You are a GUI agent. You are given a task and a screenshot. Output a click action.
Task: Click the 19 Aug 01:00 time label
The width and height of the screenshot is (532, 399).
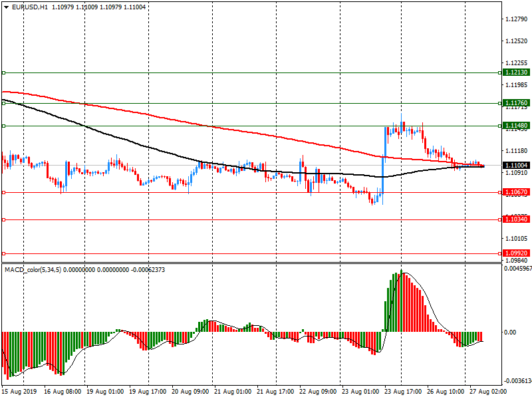tap(105, 392)
